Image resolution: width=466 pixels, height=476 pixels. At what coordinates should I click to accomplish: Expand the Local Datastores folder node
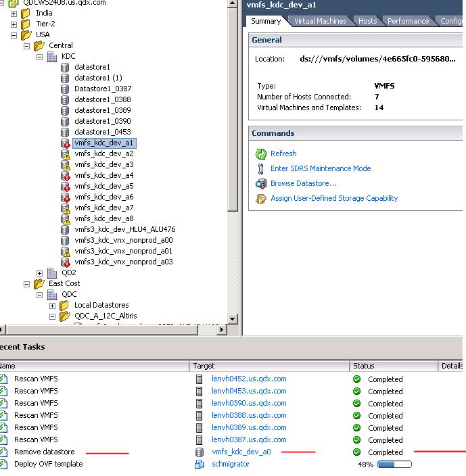tap(52, 306)
